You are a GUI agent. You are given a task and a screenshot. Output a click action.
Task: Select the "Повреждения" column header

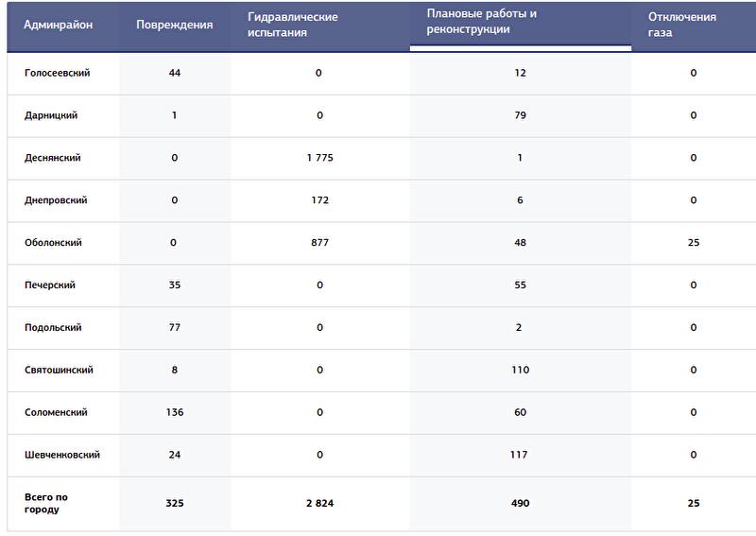[174, 26]
